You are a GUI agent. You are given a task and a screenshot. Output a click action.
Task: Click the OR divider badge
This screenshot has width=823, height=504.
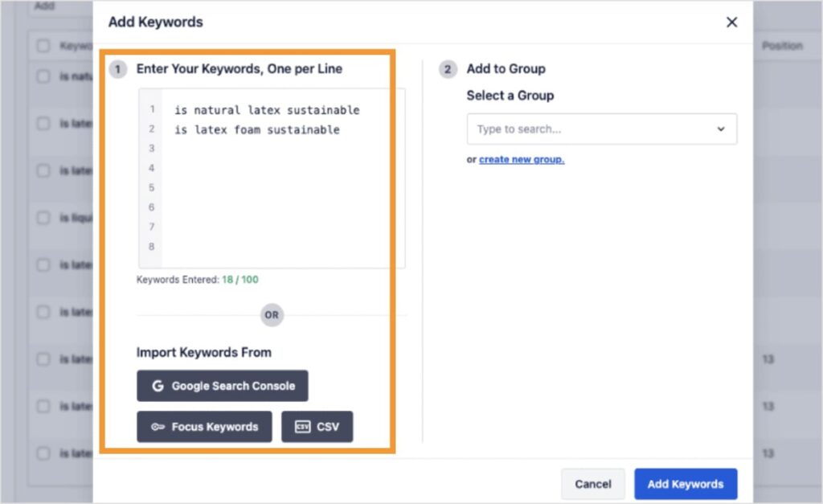(x=272, y=315)
